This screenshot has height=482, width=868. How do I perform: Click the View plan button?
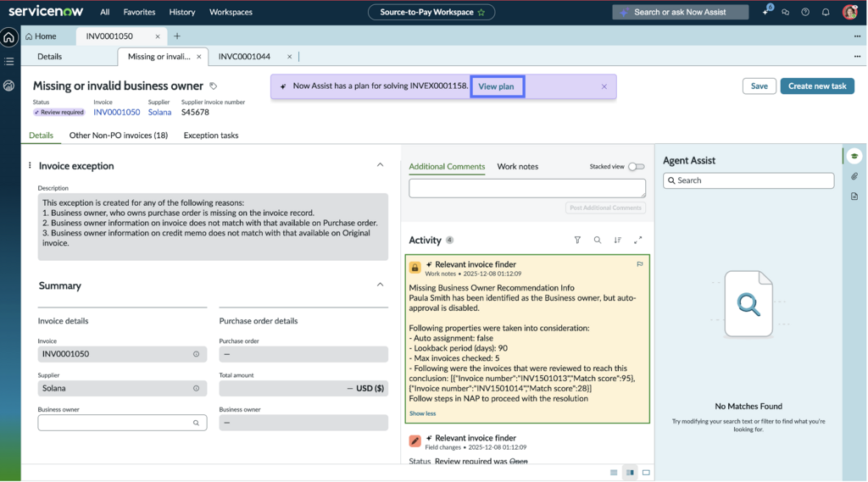pos(497,86)
